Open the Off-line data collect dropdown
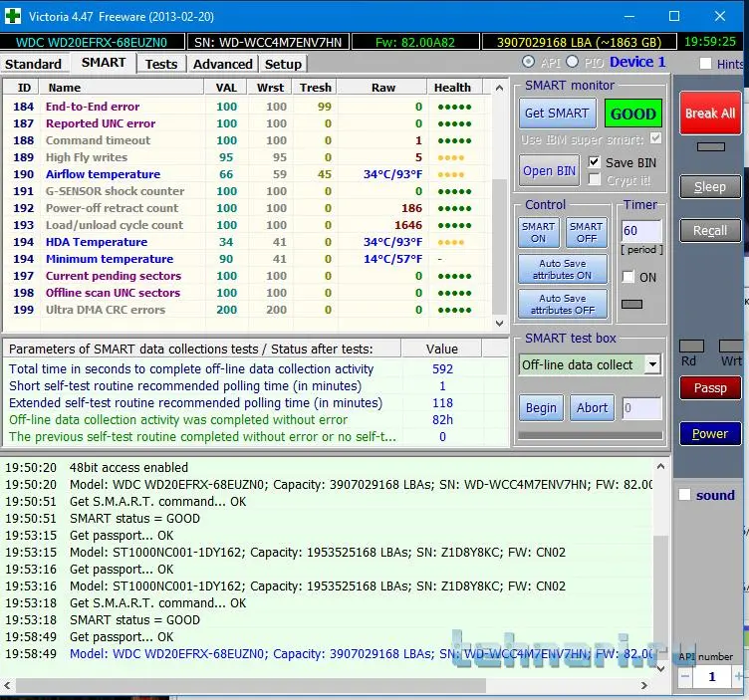 pyautogui.click(x=652, y=364)
